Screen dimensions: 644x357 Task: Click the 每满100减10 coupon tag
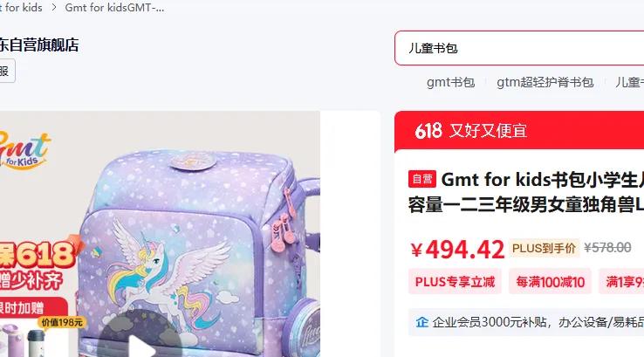[x=550, y=282]
